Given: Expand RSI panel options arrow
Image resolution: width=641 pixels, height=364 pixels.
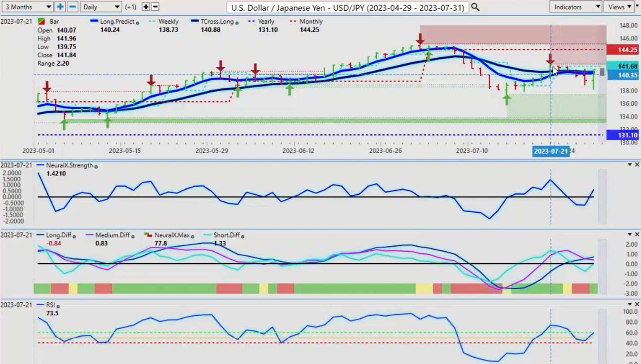Looking at the screenshot, I should (630, 305).
